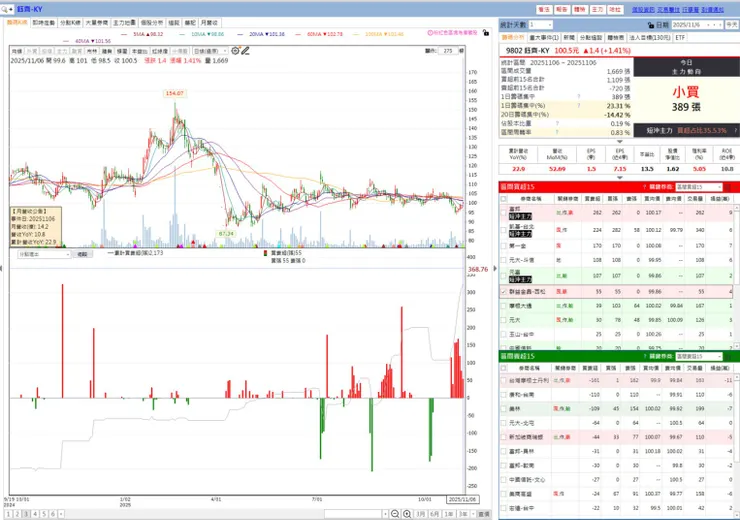Click help icon next to 區間周轉率
The height and width of the screenshot is (520, 740).
coord(557,133)
